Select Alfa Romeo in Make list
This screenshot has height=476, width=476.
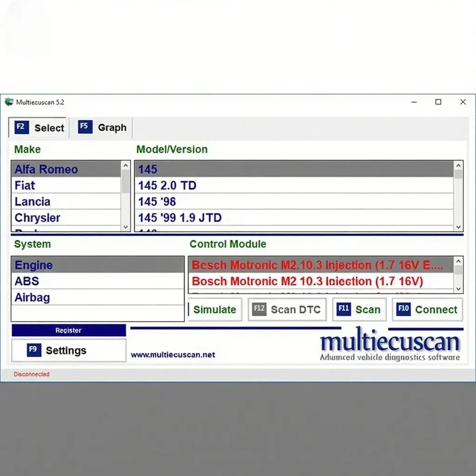point(66,169)
